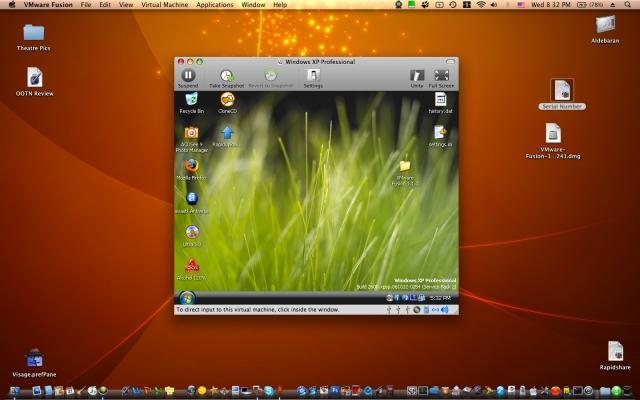The height and width of the screenshot is (400, 640).
Task: Open the Windows Start orb
Action: pos(187,298)
